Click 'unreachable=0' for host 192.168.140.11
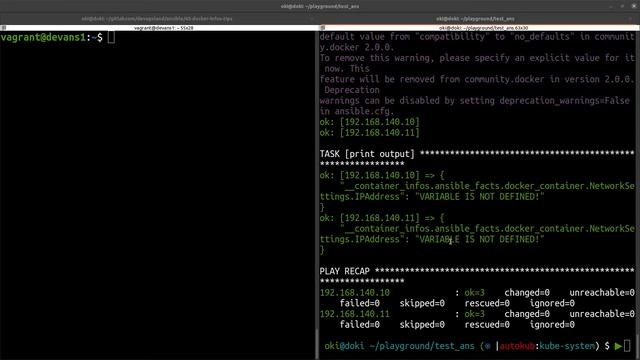 (602, 313)
